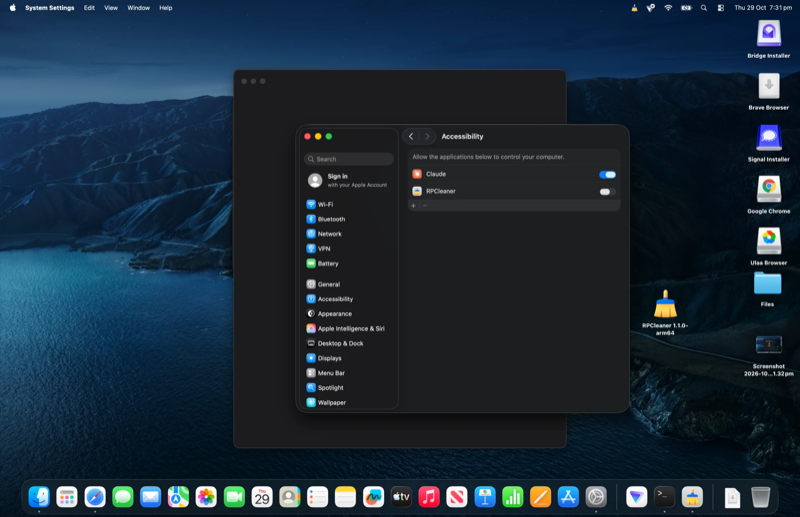Open Music from the dock
This screenshot has width=800, height=517.
tap(429, 497)
